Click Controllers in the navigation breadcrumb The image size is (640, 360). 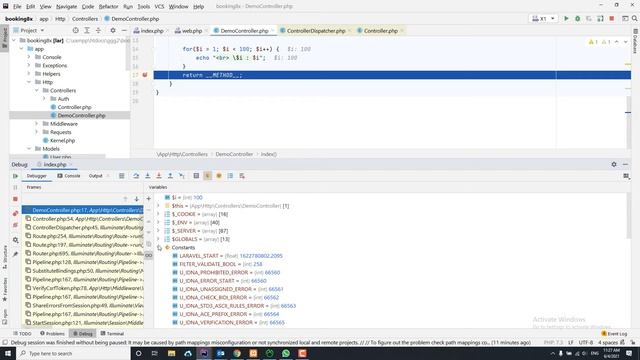pos(85,19)
